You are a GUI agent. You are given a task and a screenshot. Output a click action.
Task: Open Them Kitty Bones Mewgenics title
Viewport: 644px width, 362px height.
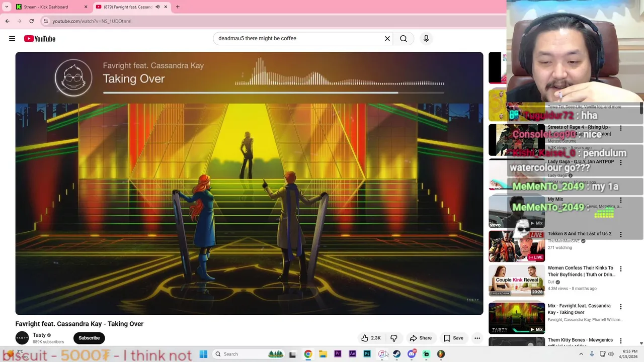coord(580,340)
